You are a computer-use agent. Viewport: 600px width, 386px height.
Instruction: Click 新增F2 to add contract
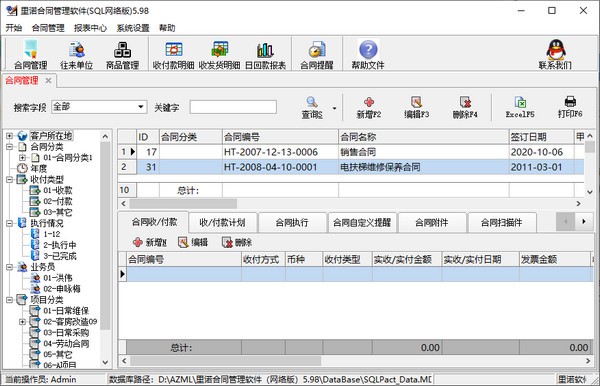pos(369,107)
